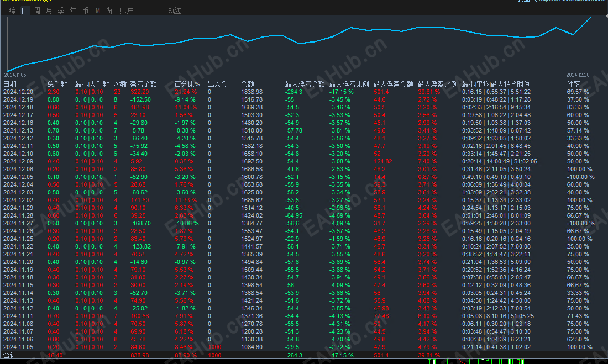The image size is (608, 364).
Task: Click the 日期 column header
Action: click(10, 84)
